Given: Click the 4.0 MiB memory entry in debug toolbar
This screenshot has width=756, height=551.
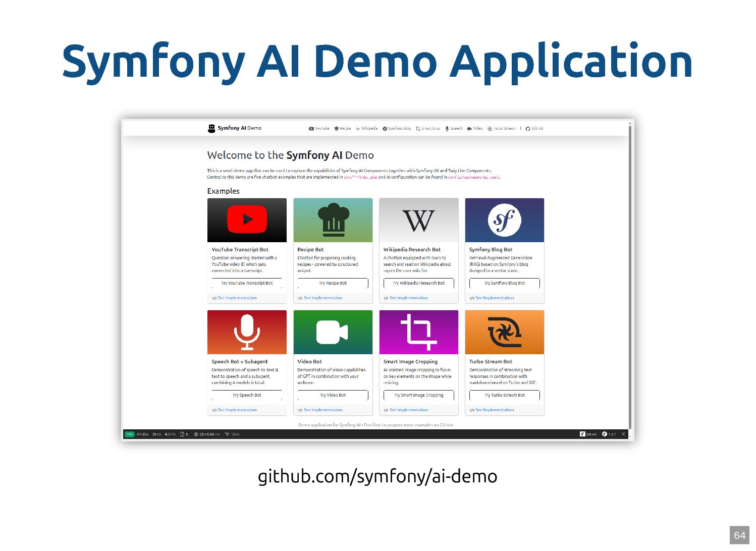Looking at the screenshot, I should pos(170,434).
